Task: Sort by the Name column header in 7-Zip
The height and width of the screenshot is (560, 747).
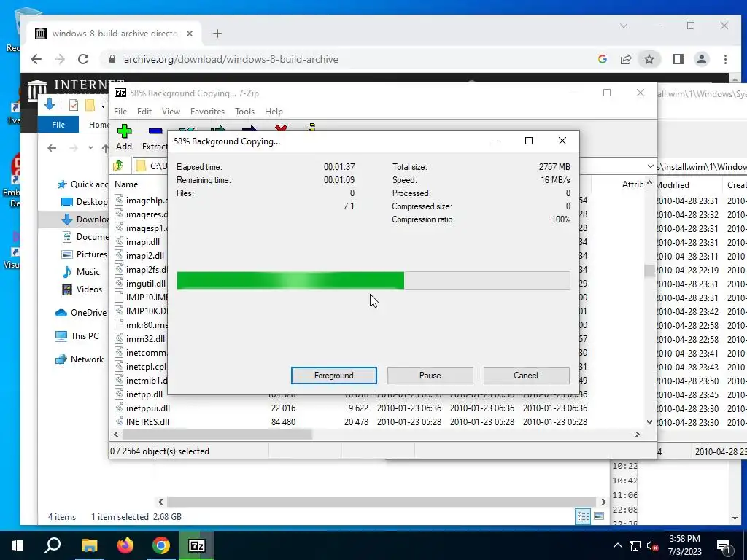Action: coord(126,184)
